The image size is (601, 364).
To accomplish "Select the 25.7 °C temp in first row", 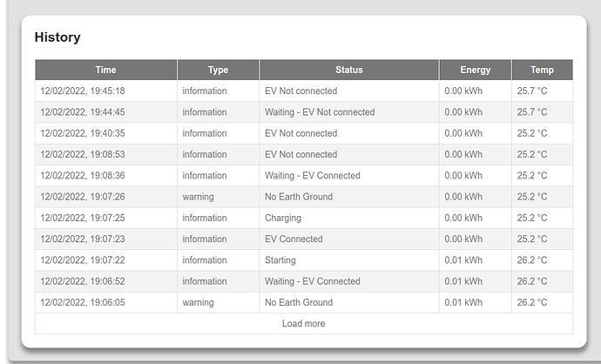I will [x=532, y=91].
